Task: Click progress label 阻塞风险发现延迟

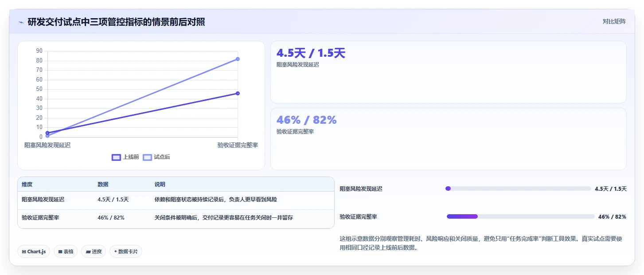Action: tap(361, 189)
